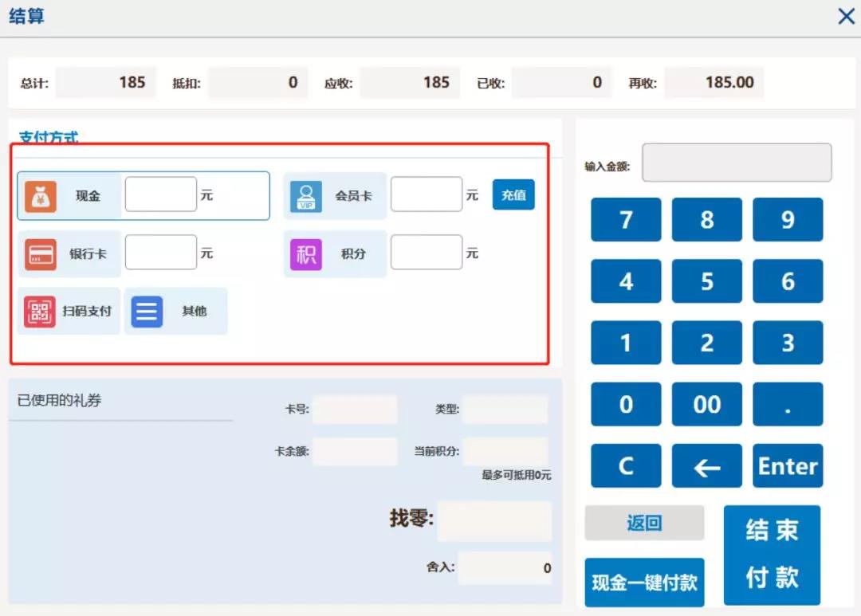861x616 pixels.
Task: Click the 返回 back button
Action: point(644,523)
